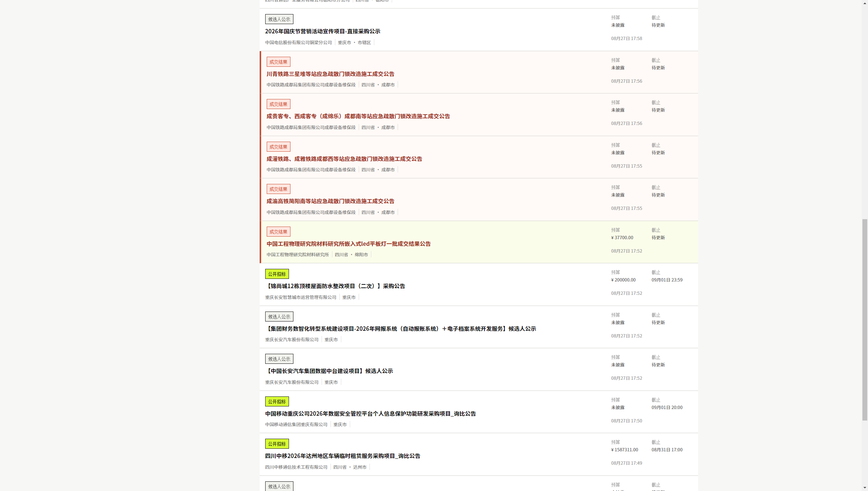Click the vertical page scrollbar thumb
This screenshot has width=868, height=491.
pyautogui.click(x=865, y=320)
